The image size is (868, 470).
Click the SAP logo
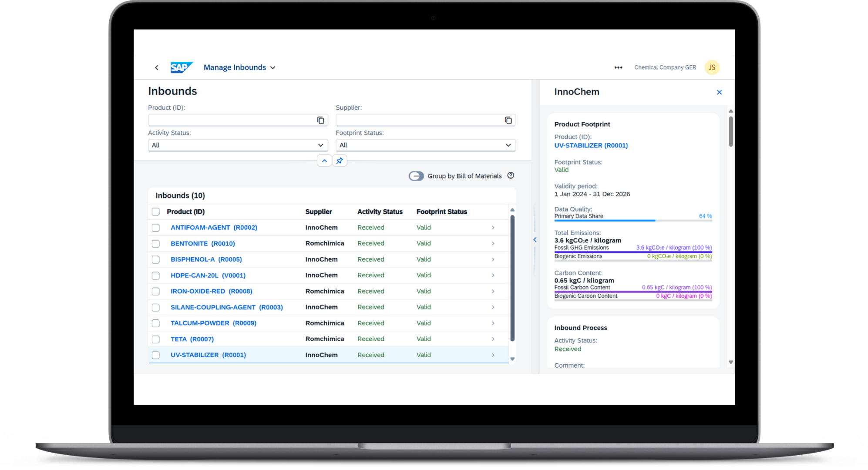coord(182,67)
